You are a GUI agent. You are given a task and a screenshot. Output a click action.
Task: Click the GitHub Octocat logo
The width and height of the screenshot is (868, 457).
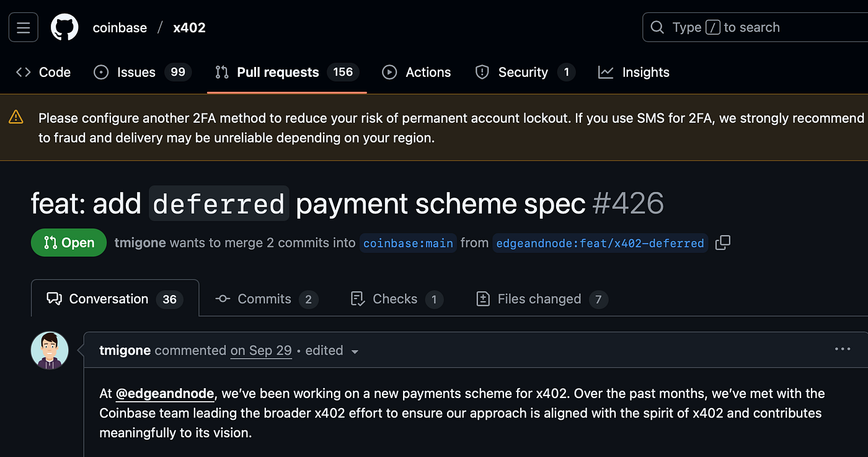coord(64,27)
